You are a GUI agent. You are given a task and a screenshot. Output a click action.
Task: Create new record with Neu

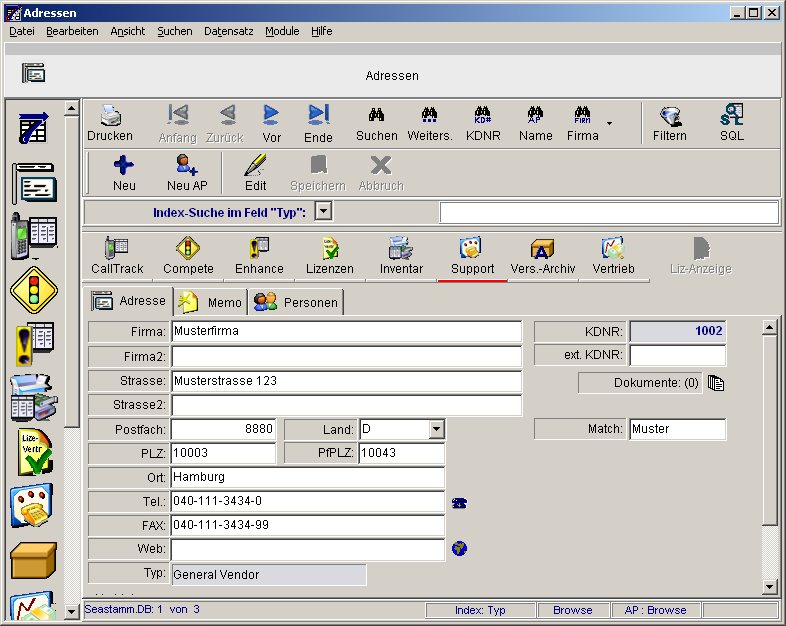(x=124, y=166)
